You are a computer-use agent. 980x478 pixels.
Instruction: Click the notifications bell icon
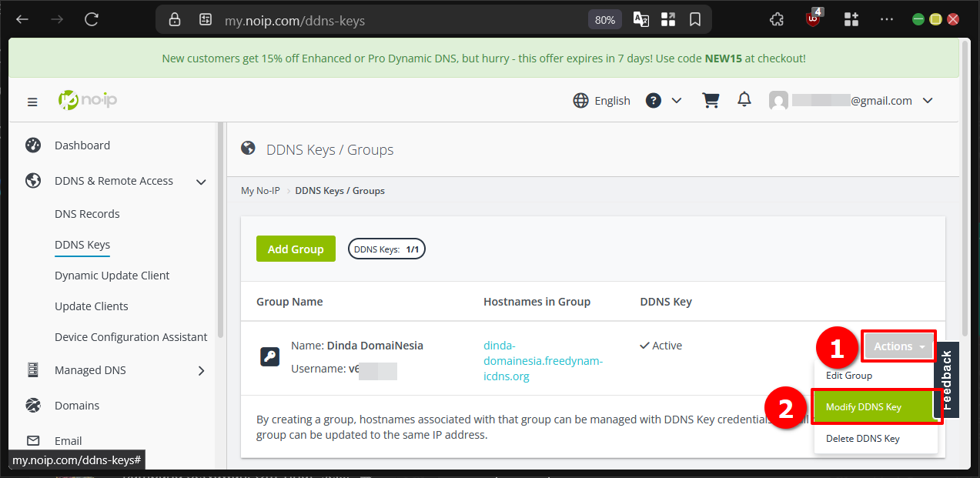click(x=744, y=100)
